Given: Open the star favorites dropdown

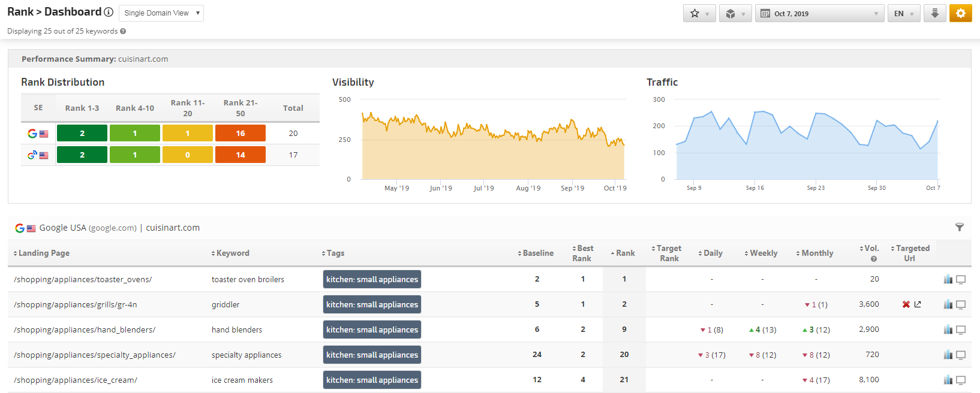Looking at the screenshot, I should click(x=699, y=13).
